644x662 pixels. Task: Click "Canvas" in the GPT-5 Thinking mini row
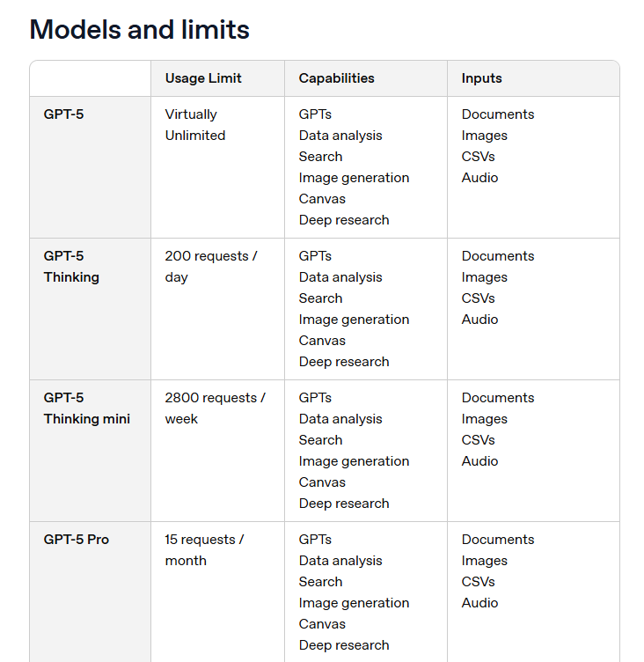322,482
